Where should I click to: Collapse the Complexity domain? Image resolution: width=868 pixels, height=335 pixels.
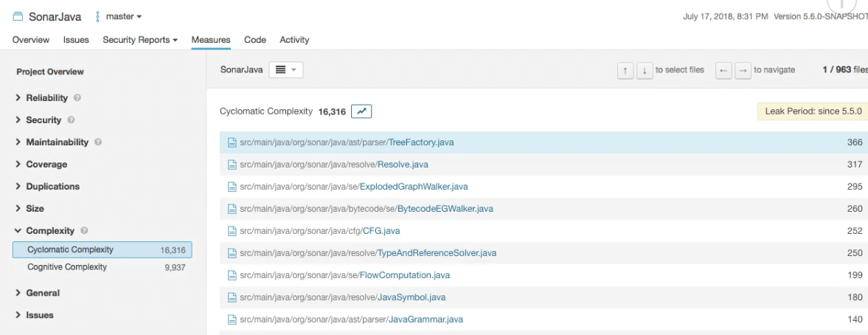(44, 230)
